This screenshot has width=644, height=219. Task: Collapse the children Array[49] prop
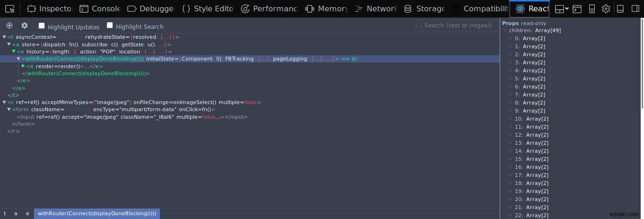(x=505, y=30)
